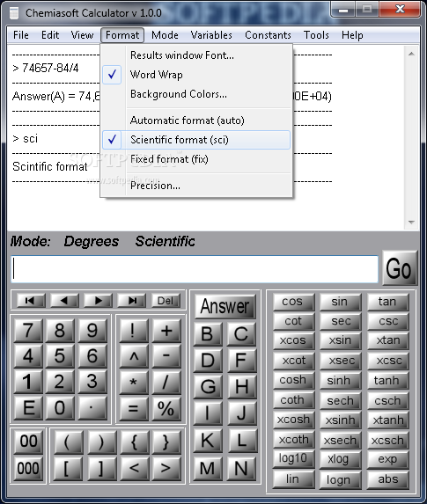Insert variable N
The image size is (427, 504).
(x=241, y=469)
